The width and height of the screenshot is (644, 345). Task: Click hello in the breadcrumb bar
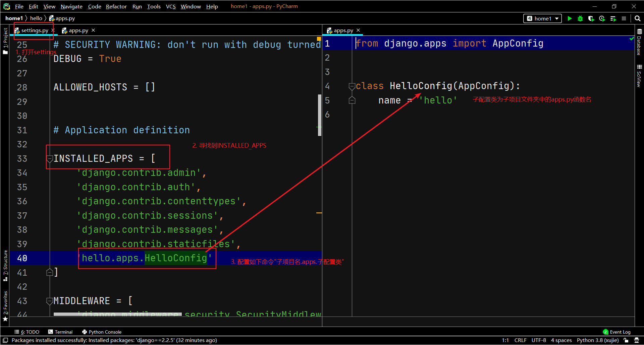(36, 18)
